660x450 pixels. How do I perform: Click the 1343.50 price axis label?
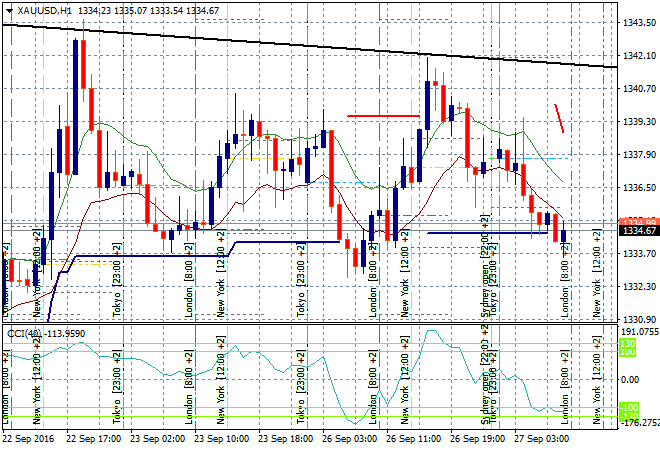coord(639,23)
